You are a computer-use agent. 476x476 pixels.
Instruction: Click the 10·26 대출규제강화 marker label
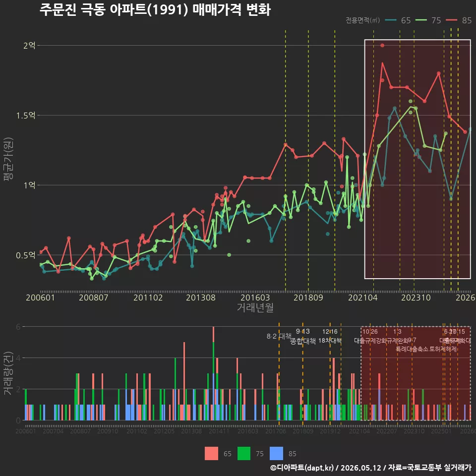[x=370, y=336]
